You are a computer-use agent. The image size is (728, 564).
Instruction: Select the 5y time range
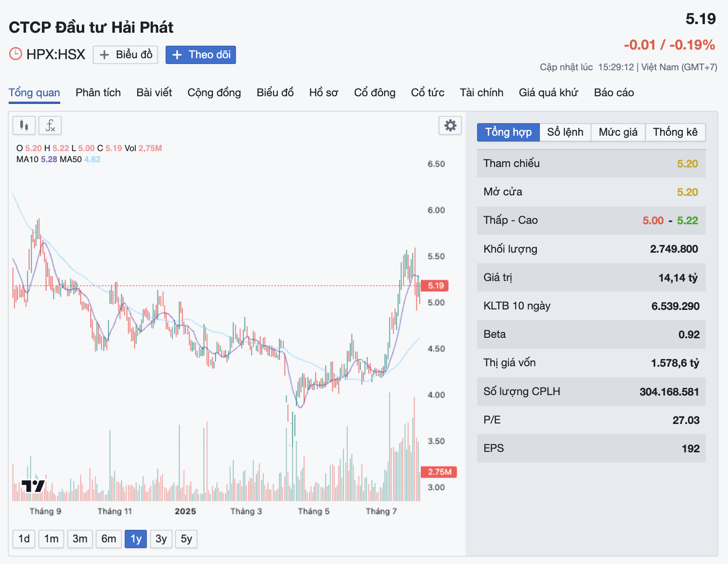(x=186, y=538)
